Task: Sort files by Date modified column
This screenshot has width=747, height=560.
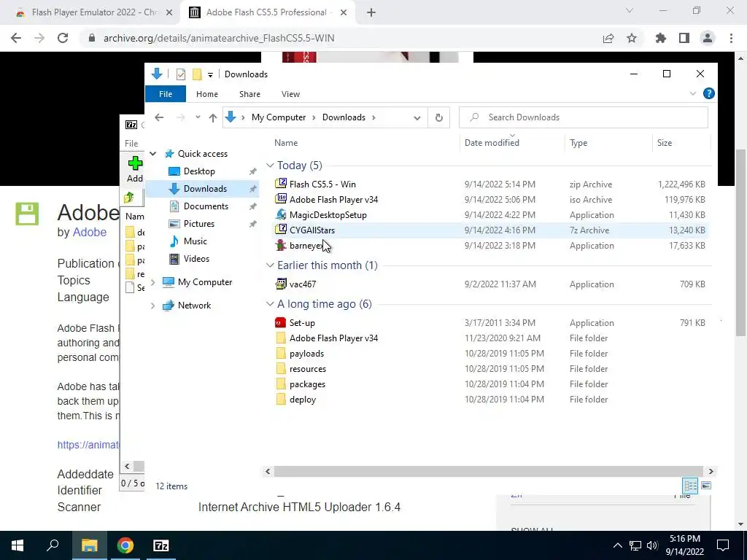Action: (492, 143)
